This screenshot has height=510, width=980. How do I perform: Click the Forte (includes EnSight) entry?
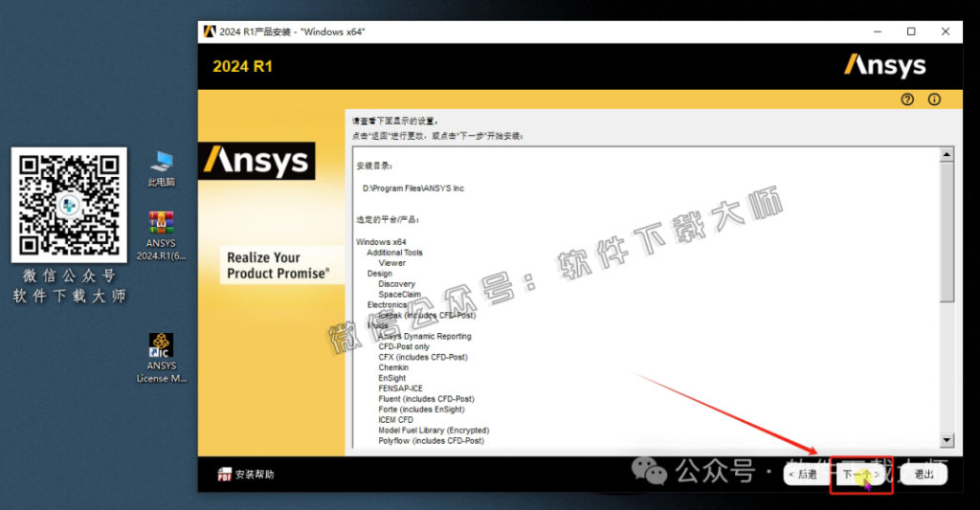coord(421,410)
